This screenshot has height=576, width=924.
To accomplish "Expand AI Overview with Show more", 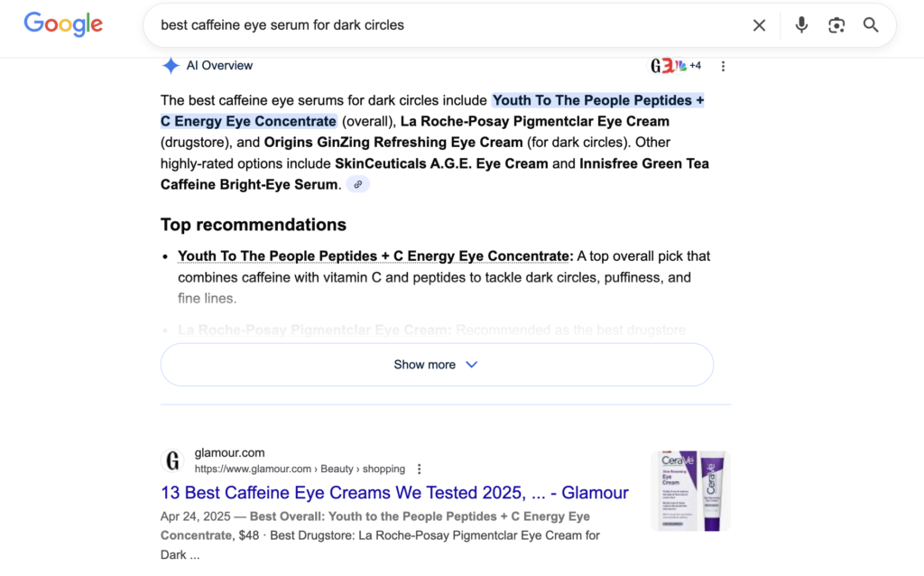I will 424,365.
